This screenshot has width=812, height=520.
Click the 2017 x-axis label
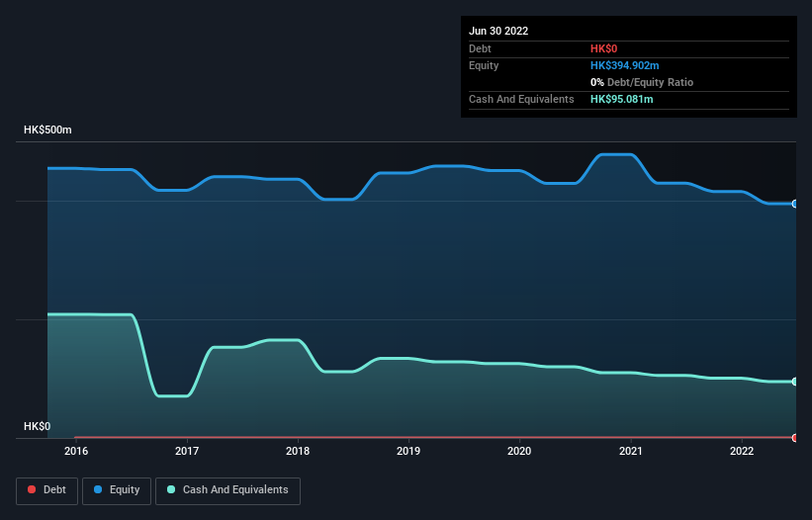[x=187, y=451]
